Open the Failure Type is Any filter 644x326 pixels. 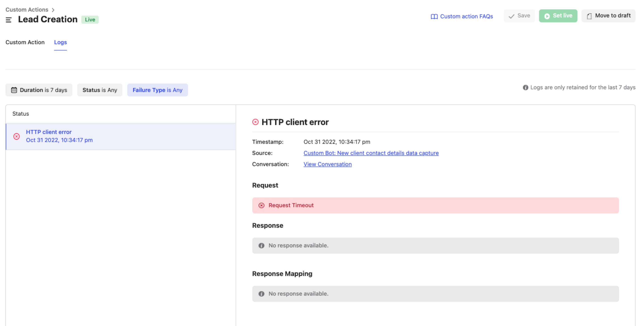[x=157, y=90]
